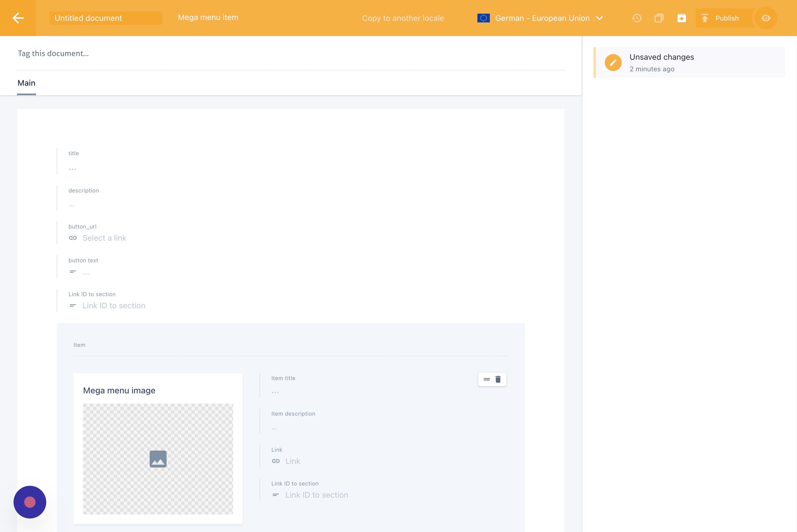Click the link icon in button_url field
797x532 pixels.
[x=73, y=238]
